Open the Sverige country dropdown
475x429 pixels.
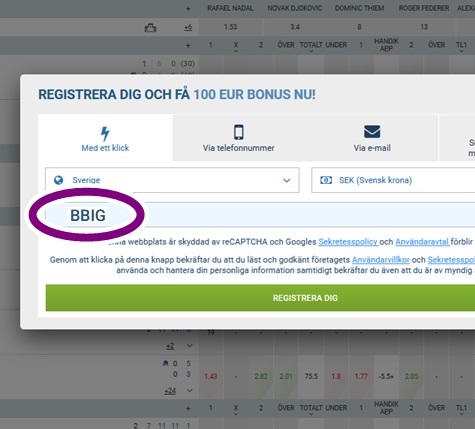click(x=172, y=180)
